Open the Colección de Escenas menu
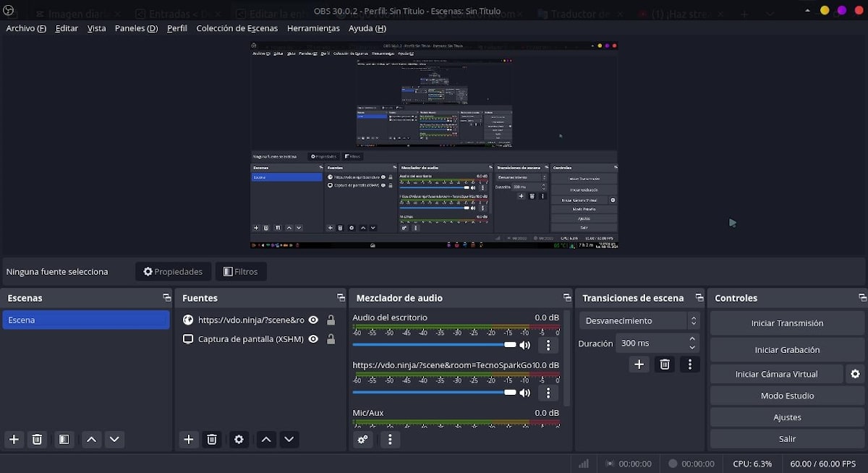 point(236,28)
